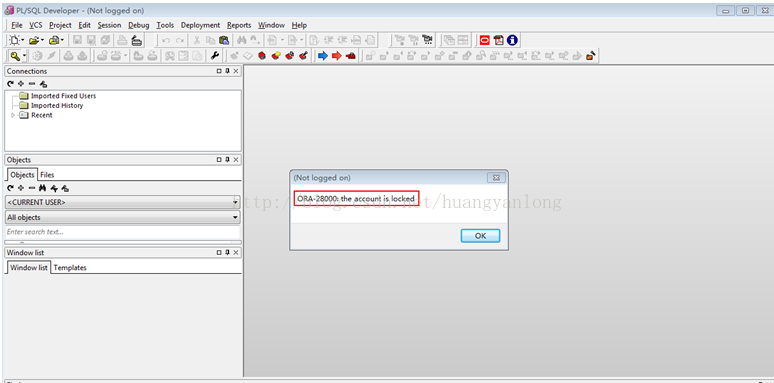Switch to the Templates tab
774x383 pixels.
(70, 268)
